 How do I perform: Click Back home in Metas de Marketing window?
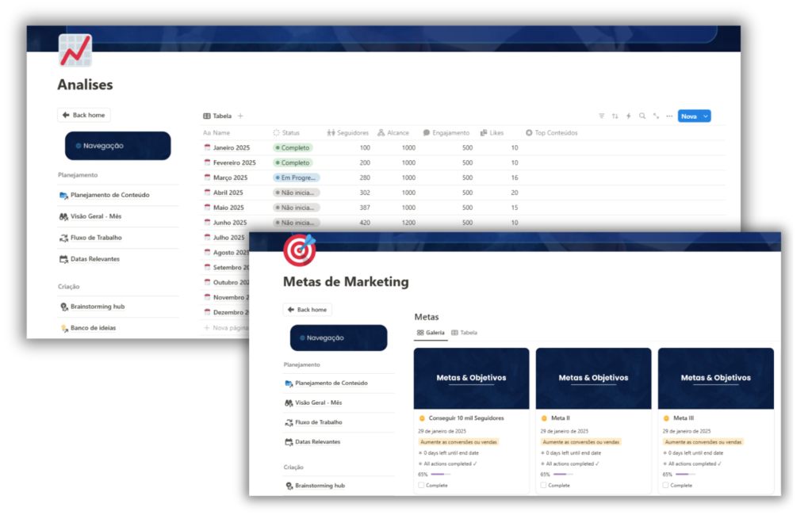(308, 310)
